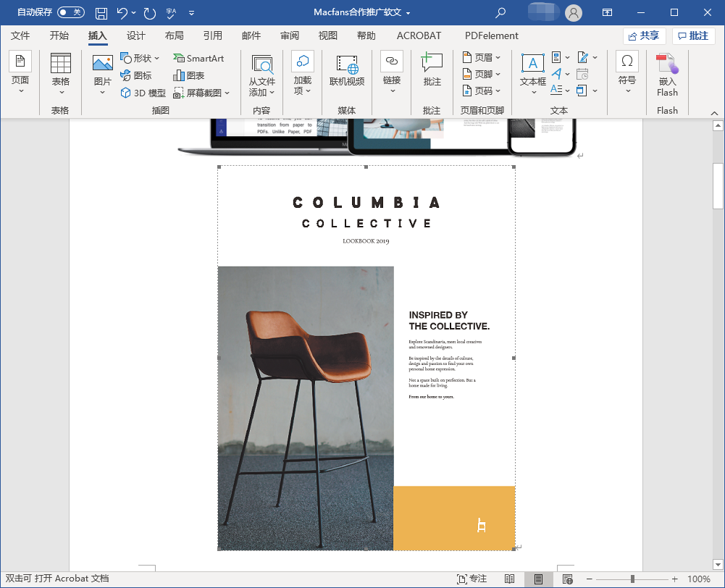Click the zoom slider handle
Image resolution: width=725 pixels, height=588 pixels.
tap(632, 579)
